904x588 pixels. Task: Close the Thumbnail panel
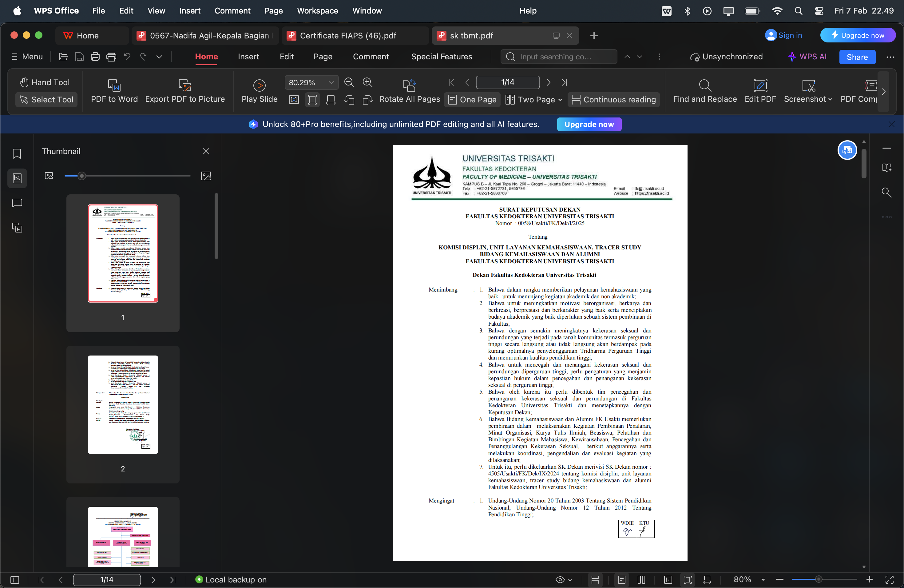(206, 151)
